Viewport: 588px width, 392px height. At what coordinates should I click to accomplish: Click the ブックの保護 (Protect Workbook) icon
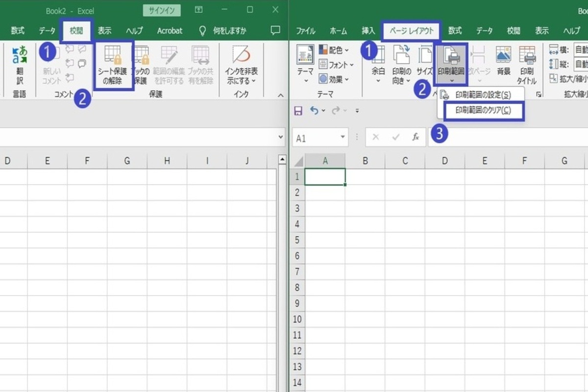tap(141, 65)
